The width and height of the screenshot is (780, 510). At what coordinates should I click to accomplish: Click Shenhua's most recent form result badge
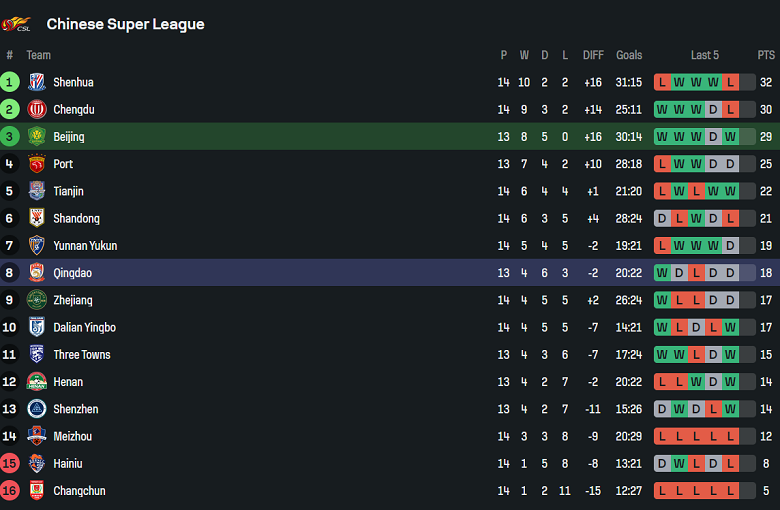[730, 82]
